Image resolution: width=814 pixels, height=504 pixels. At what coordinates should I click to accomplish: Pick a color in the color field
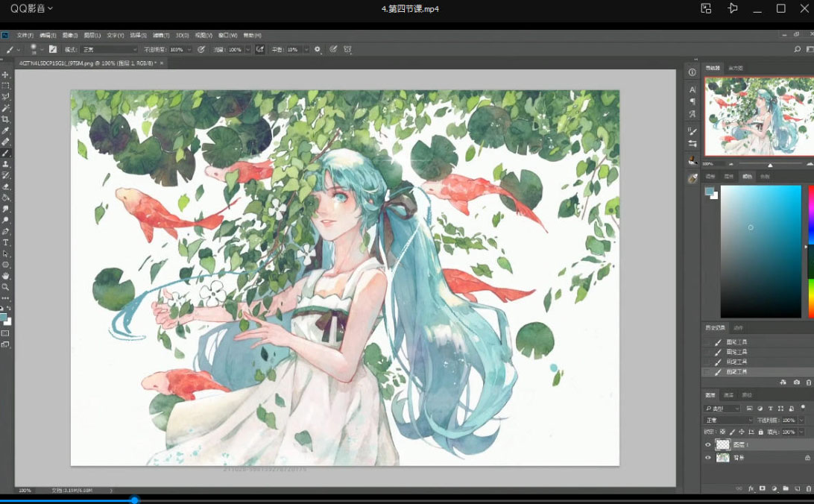760,251
